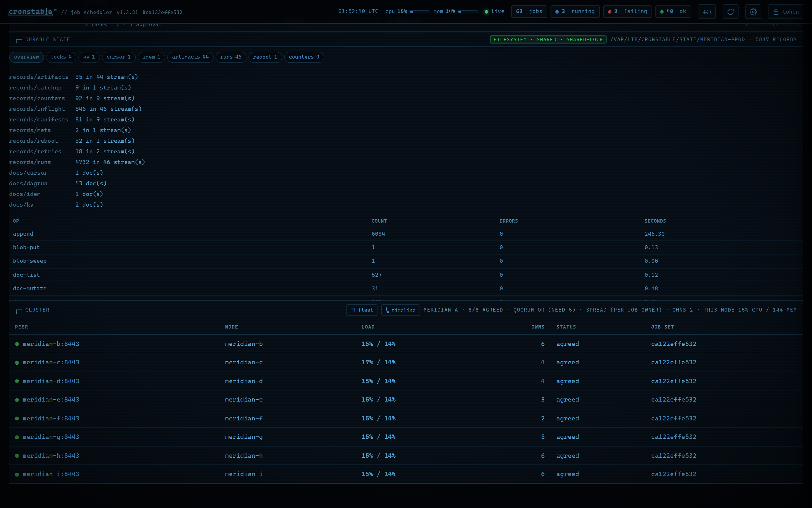
Task: Switch to the locks 4 tab
Action: point(61,57)
